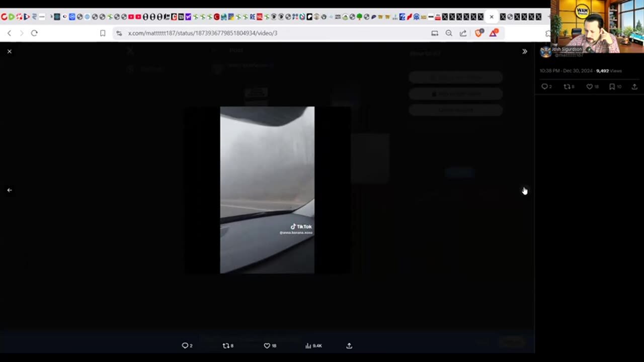Open site information icon beside the URL

[119, 33]
